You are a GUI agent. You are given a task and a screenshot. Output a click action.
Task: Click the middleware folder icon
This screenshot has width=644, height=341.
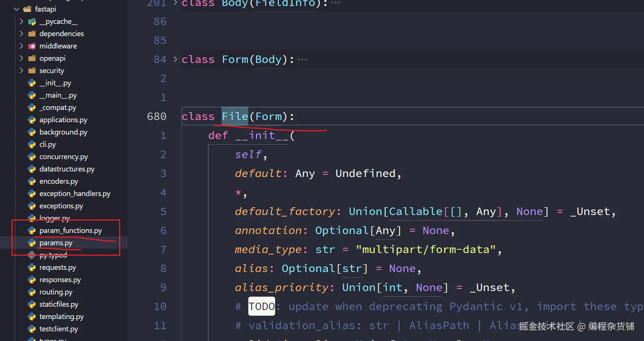[32, 46]
